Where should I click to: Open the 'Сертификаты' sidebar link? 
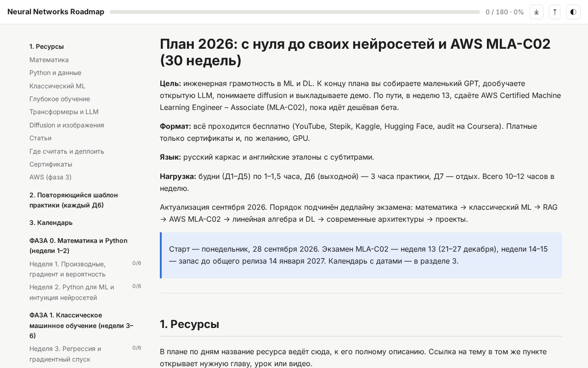[51, 164]
